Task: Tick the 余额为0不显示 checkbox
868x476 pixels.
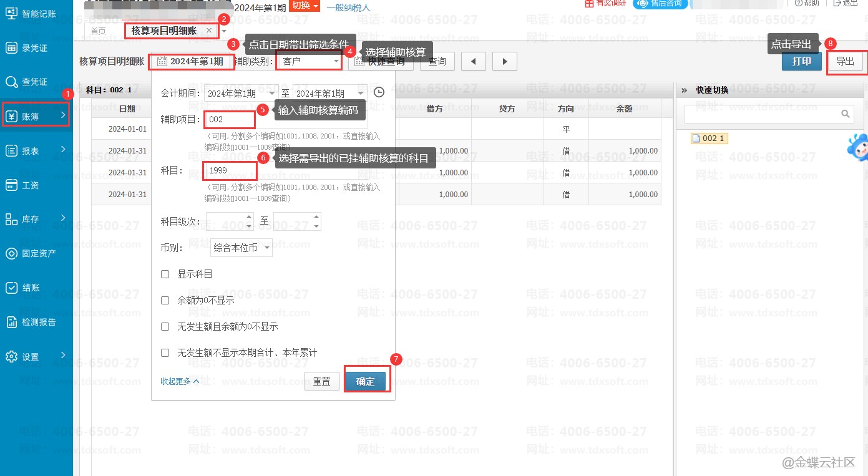Action: tap(165, 300)
